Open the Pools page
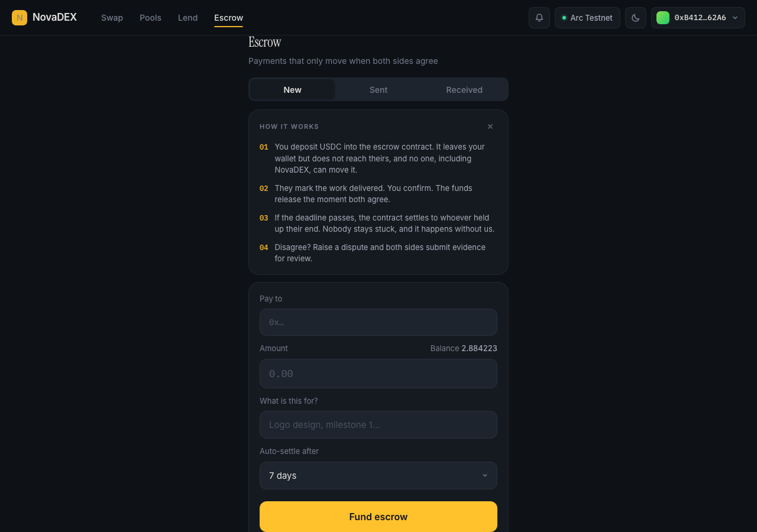The height and width of the screenshot is (532, 757). (150, 18)
